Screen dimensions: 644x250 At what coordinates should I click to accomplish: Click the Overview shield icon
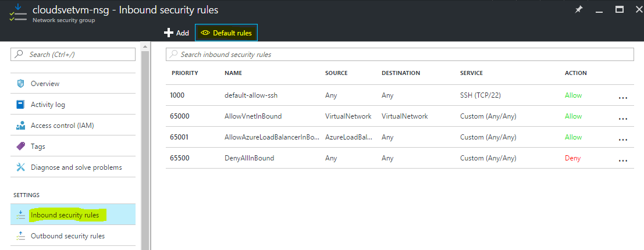20,83
